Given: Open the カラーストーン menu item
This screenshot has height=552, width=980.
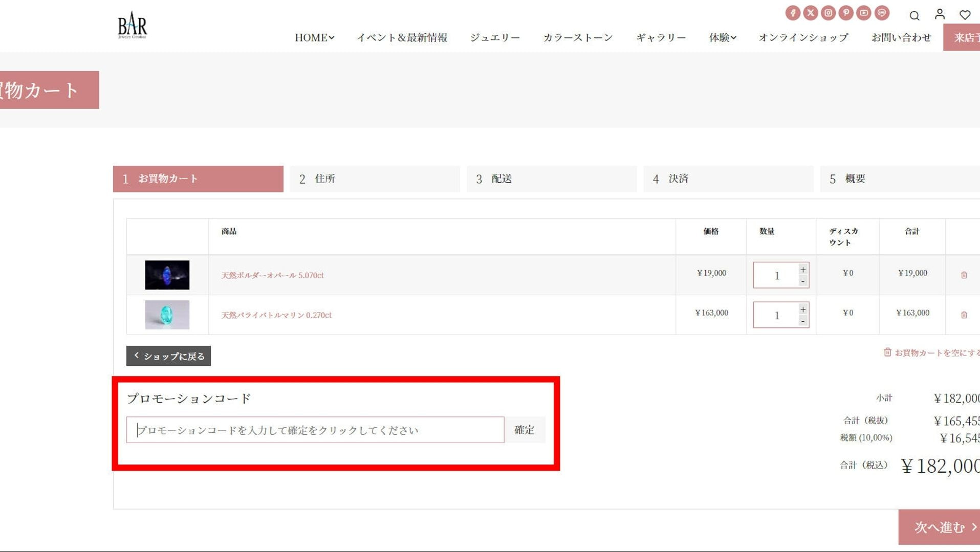Looking at the screenshot, I should pyautogui.click(x=578, y=37).
